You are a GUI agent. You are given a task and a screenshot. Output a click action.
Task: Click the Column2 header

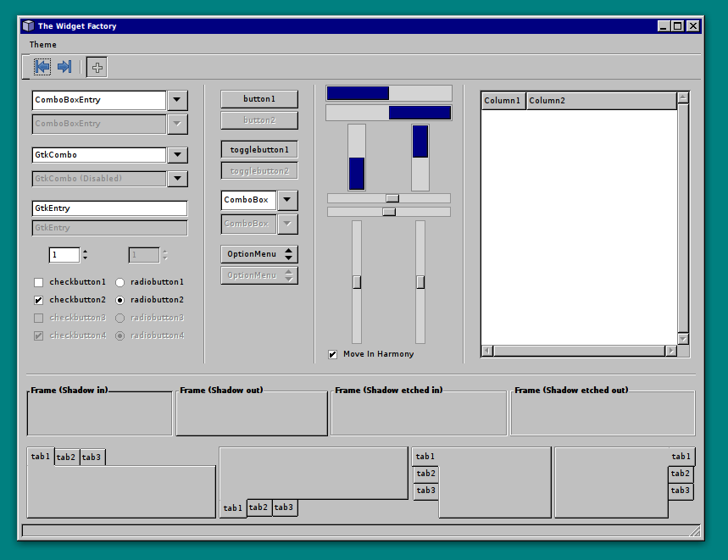click(x=601, y=101)
